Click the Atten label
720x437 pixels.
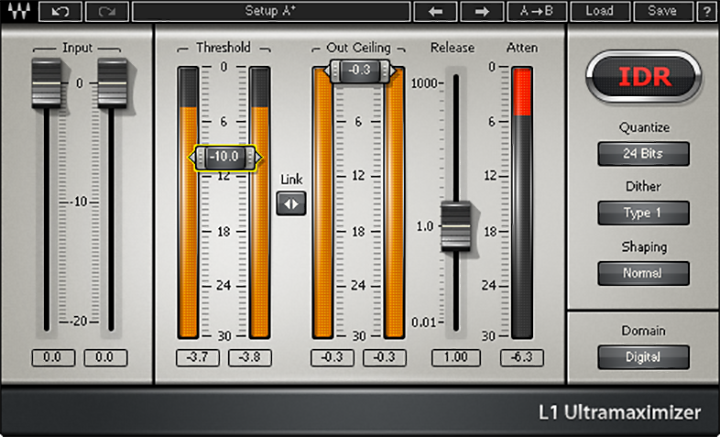point(522,47)
